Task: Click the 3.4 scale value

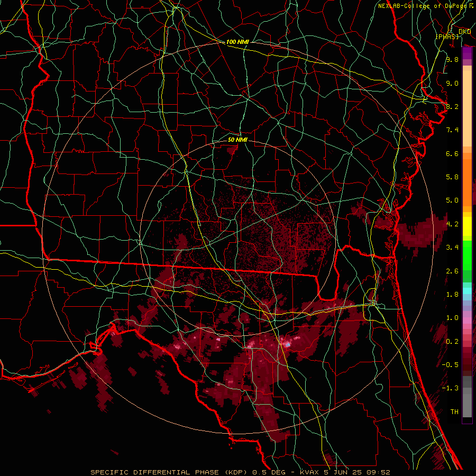Action: [452, 248]
